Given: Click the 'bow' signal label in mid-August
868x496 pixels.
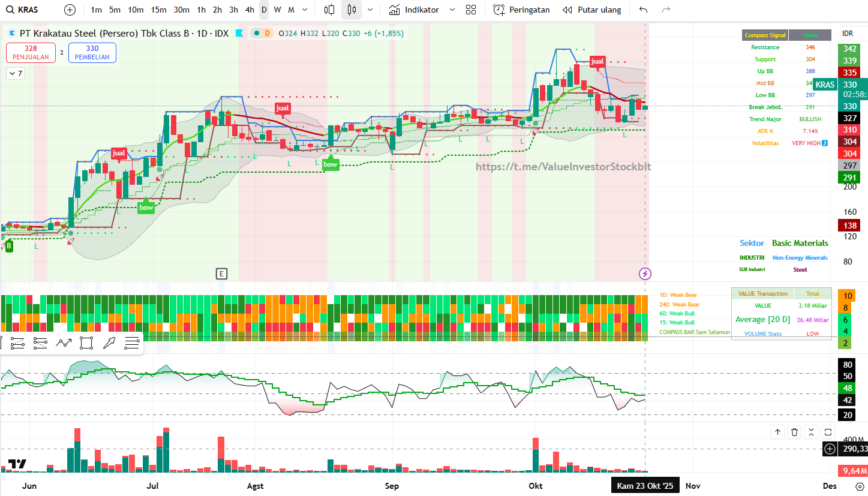Looking at the screenshot, I should pyautogui.click(x=330, y=164).
